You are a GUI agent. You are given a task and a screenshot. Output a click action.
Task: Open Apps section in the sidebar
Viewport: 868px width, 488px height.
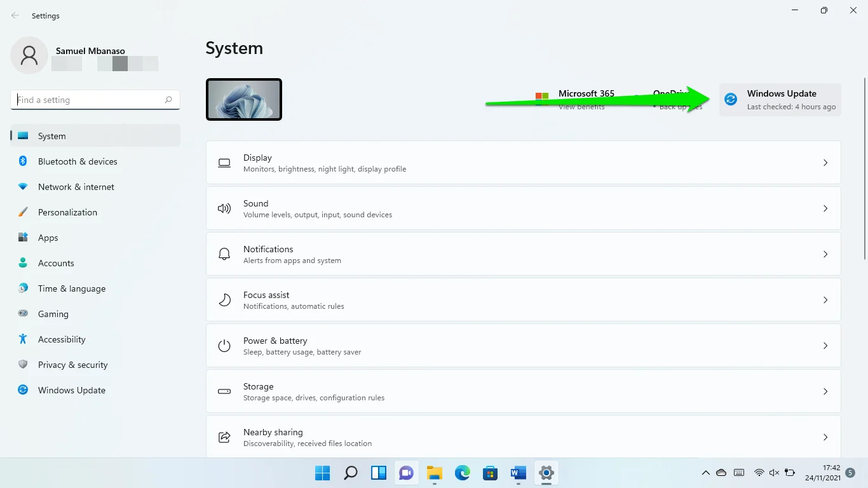tap(95, 238)
